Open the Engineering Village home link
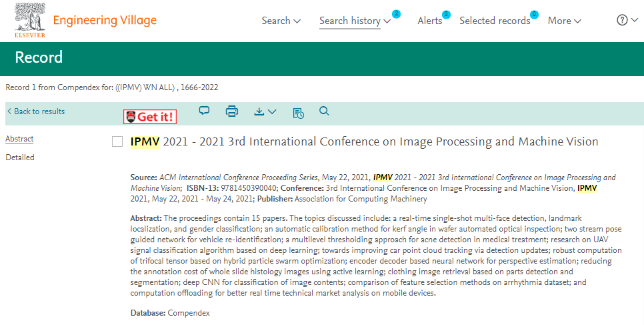Image resolution: width=644 pixels, height=325 pixels. (x=105, y=21)
